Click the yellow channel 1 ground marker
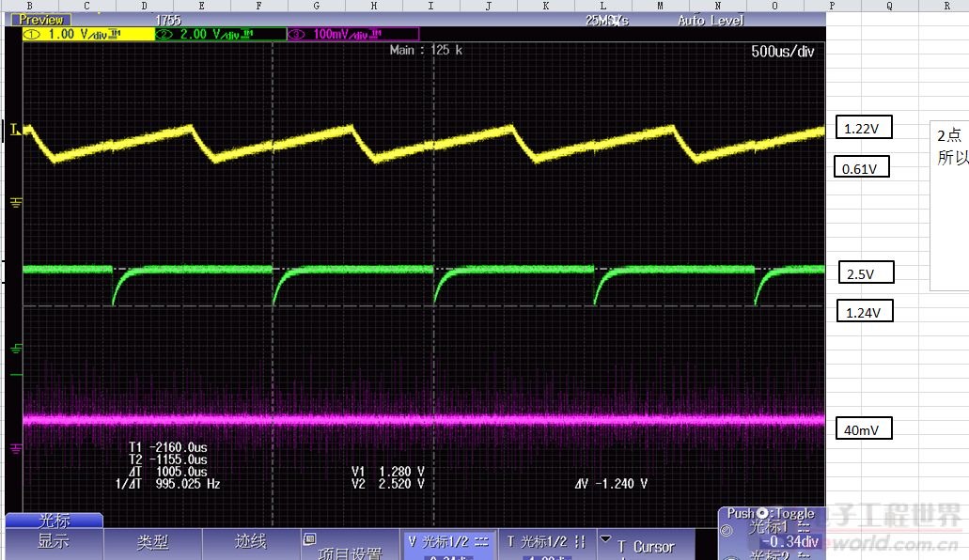The width and height of the screenshot is (969, 560). coord(16,202)
